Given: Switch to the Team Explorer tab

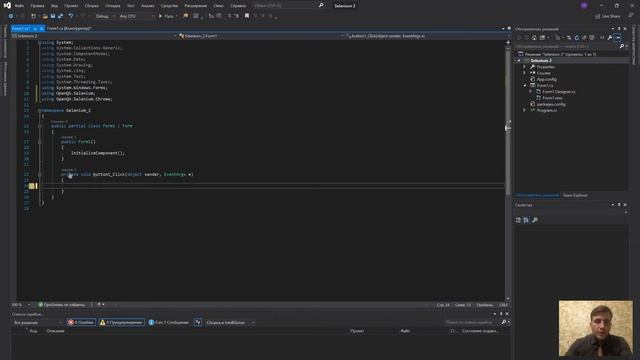Looking at the screenshot, I should (575, 195).
